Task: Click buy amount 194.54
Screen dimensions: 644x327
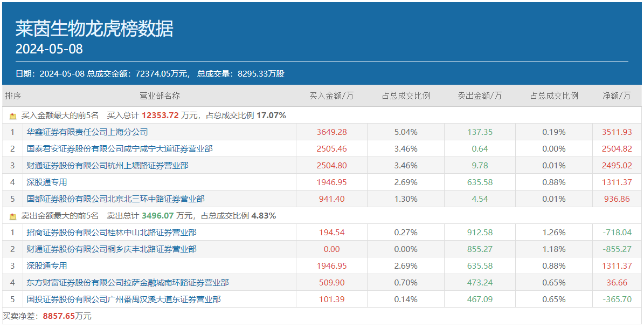Action: [332, 233]
